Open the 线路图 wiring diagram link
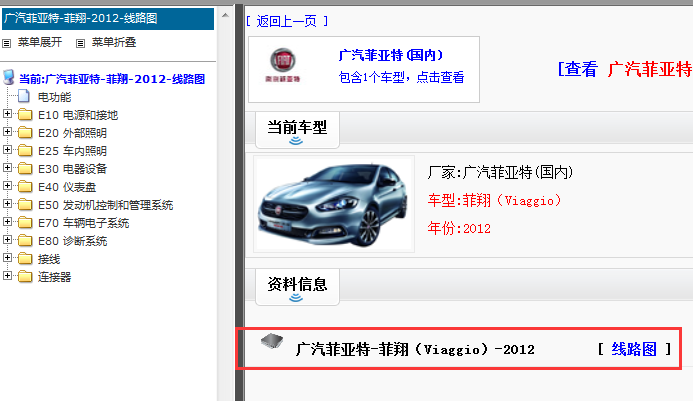Image resolution: width=693 pixels, height=401 pixels. tap(634, 349)
